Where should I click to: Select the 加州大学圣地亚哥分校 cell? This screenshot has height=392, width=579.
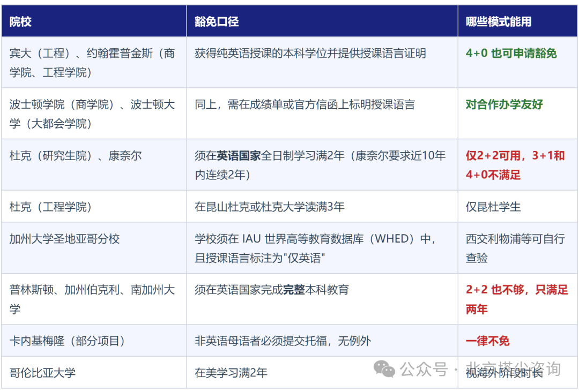[94, 248]
